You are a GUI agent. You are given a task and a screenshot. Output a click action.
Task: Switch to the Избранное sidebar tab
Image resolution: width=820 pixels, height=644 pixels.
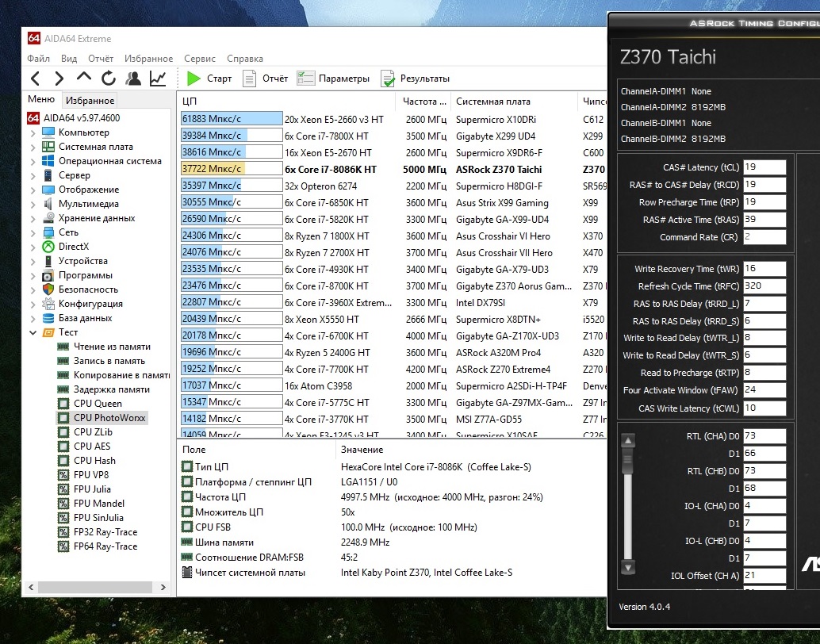pyautogui.click(x=90, y=101)
